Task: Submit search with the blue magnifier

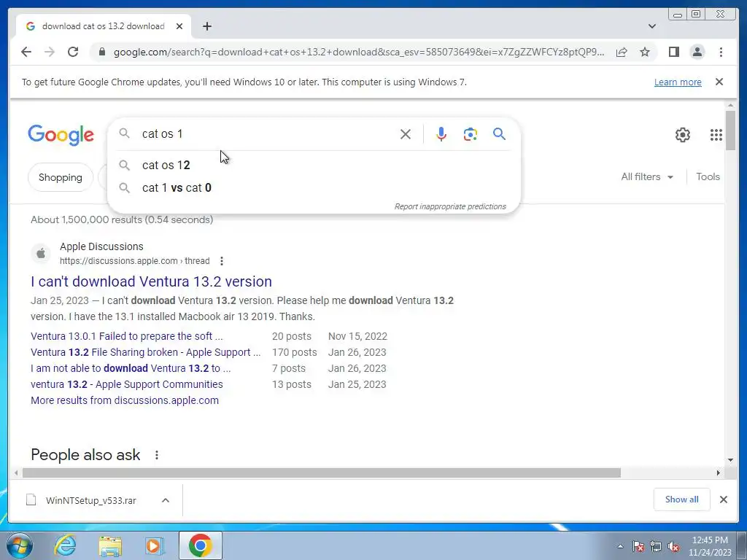Action: coord(499,134)
